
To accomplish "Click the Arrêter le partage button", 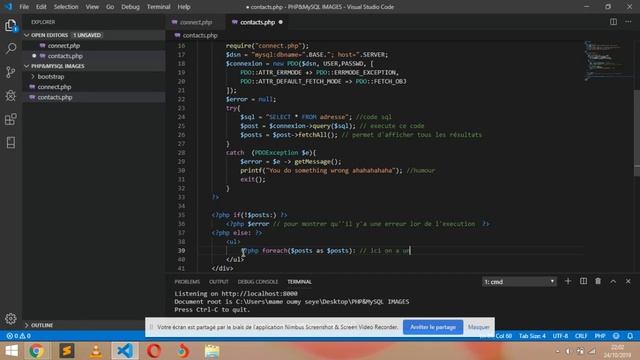I will pos(433,327).
